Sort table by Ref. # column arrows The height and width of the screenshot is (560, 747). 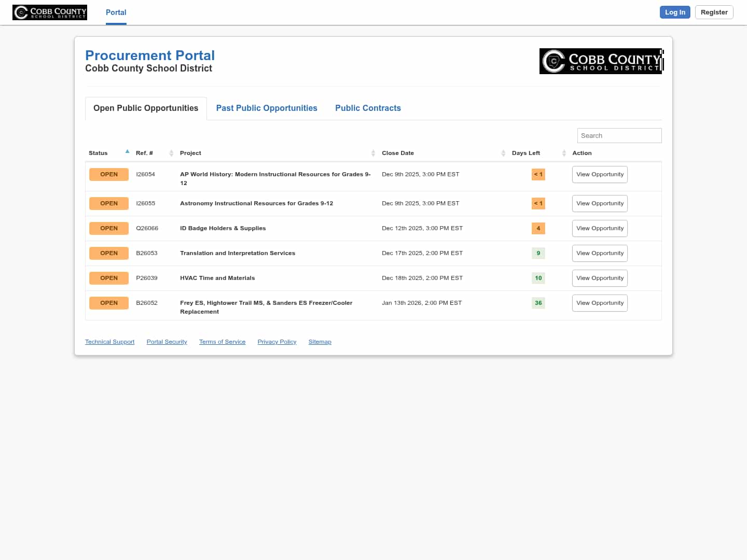pyautogui.click(x=171, y=153)
